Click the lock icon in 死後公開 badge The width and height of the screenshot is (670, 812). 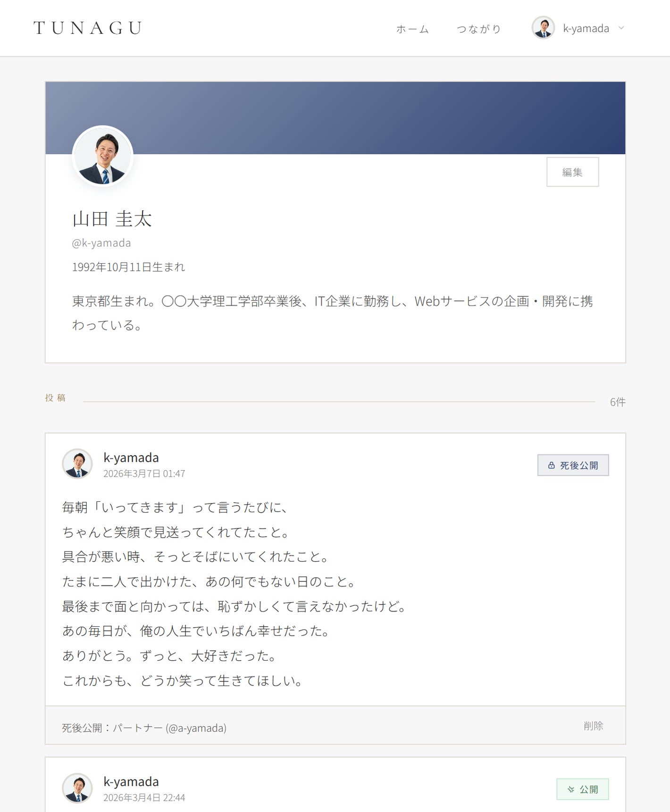pyautogui.click(x=551, y=465)
